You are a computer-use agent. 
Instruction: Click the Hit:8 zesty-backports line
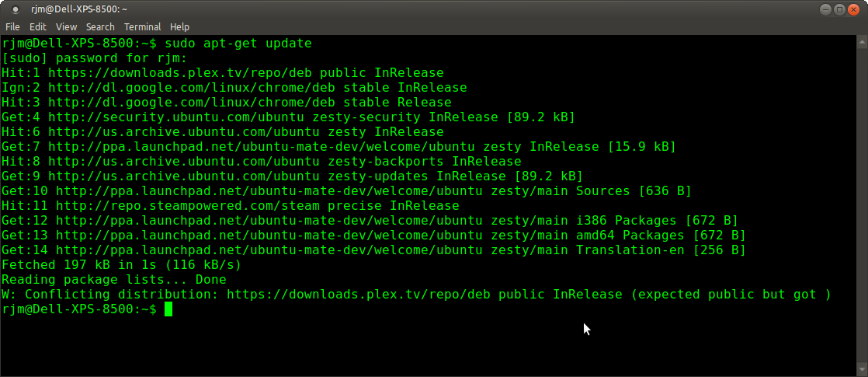(x=262, y=162)
